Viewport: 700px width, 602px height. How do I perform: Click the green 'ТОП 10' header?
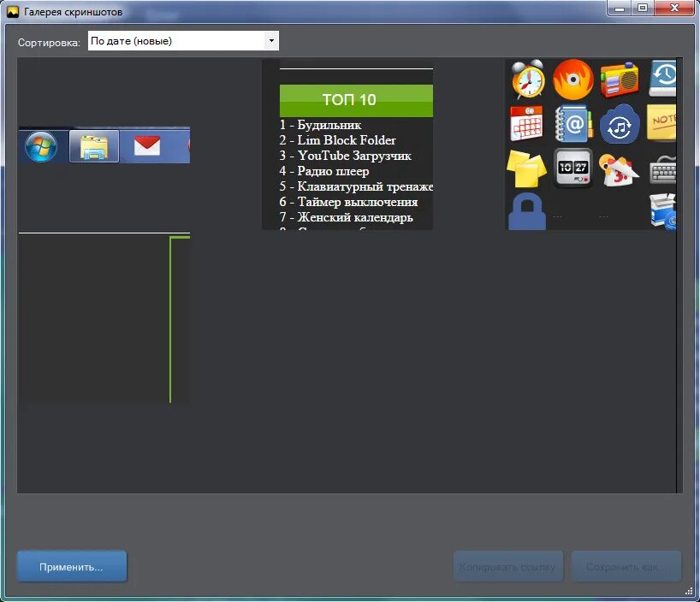356,100
